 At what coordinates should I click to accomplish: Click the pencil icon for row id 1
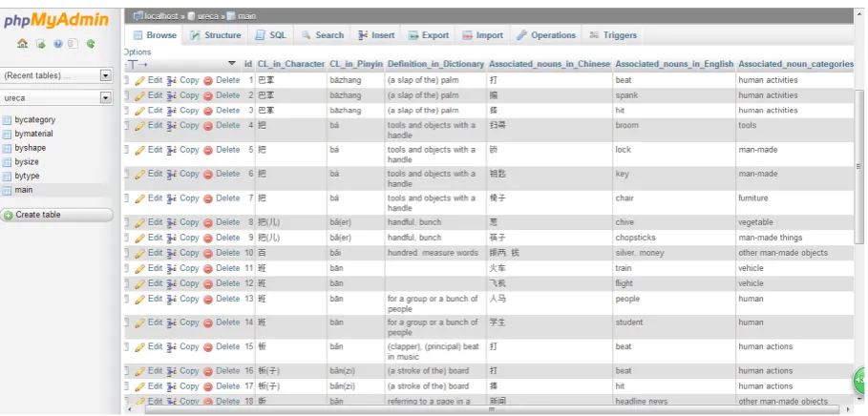[x=140, y=81]
